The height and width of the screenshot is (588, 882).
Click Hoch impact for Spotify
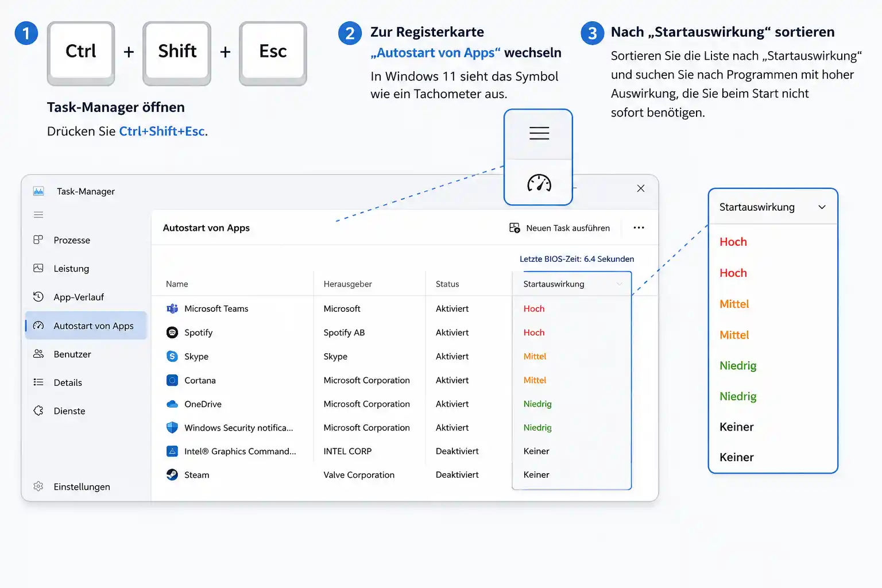534,332
